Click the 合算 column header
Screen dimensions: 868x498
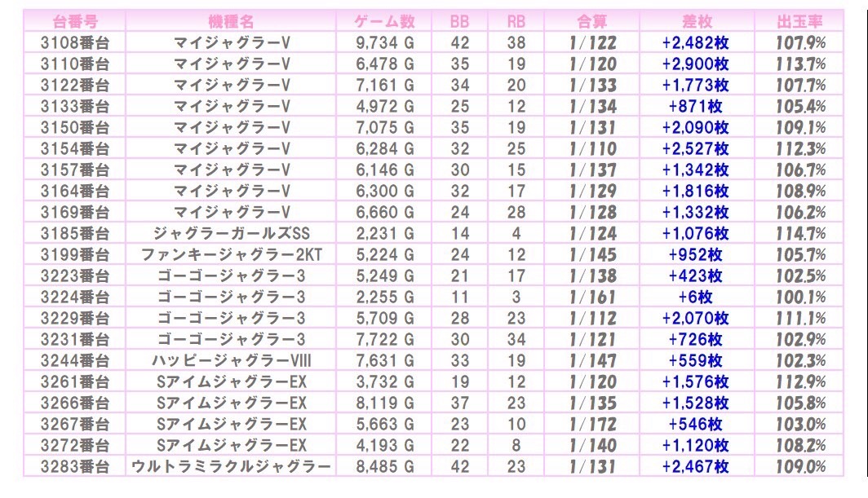591,21
